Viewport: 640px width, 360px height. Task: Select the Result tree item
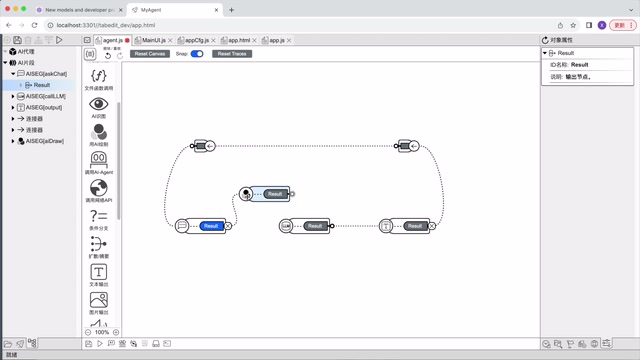[38, 85]
